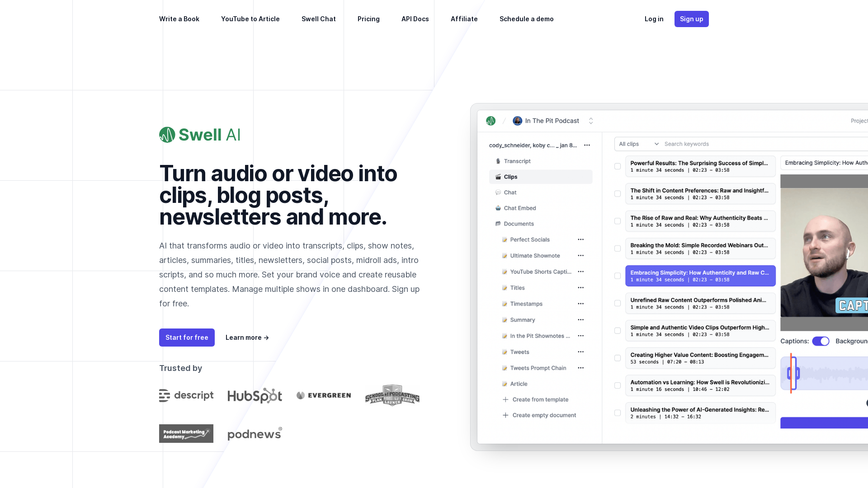Check the Powerful Results clip checkbox
This screenshot has height=488, width=868.
[618, 166]
